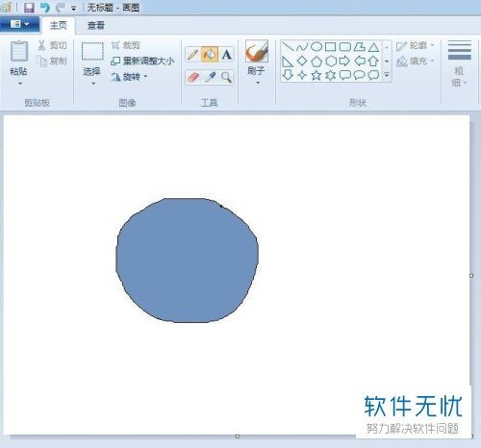Choose the Five-point star shape
The height and width of the screenshot is (448, 481).
(316, 75)
